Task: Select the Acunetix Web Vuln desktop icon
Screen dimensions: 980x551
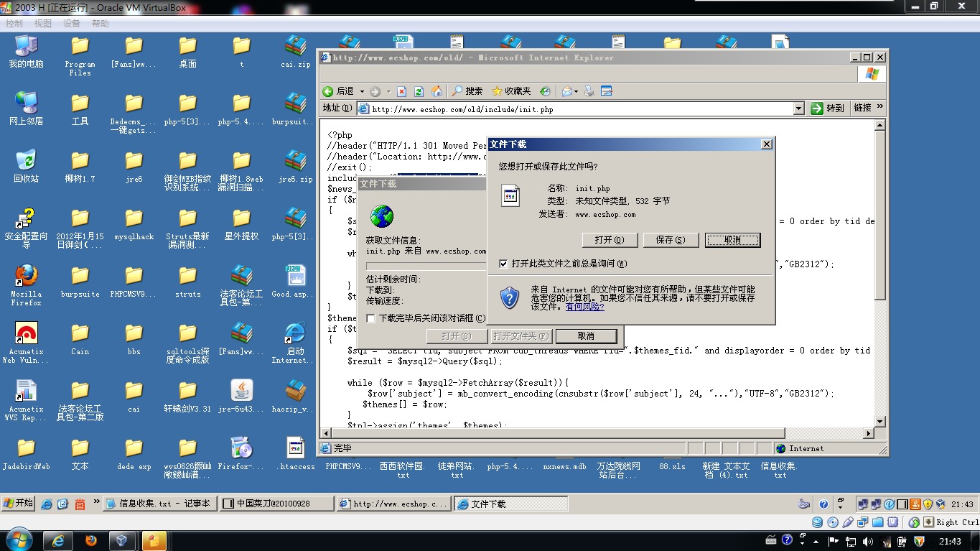Action: click(27, 342)
